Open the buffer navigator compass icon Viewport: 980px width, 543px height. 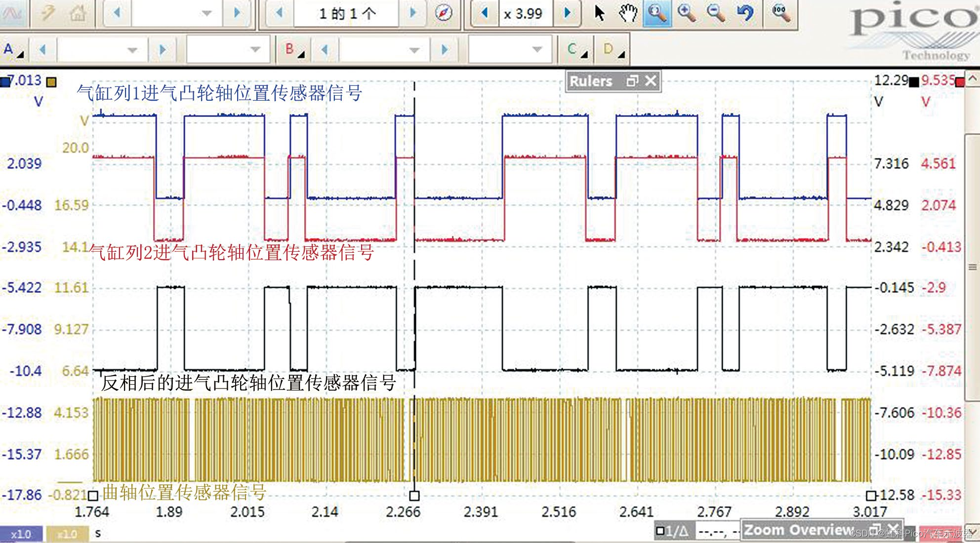coord(443,13)
